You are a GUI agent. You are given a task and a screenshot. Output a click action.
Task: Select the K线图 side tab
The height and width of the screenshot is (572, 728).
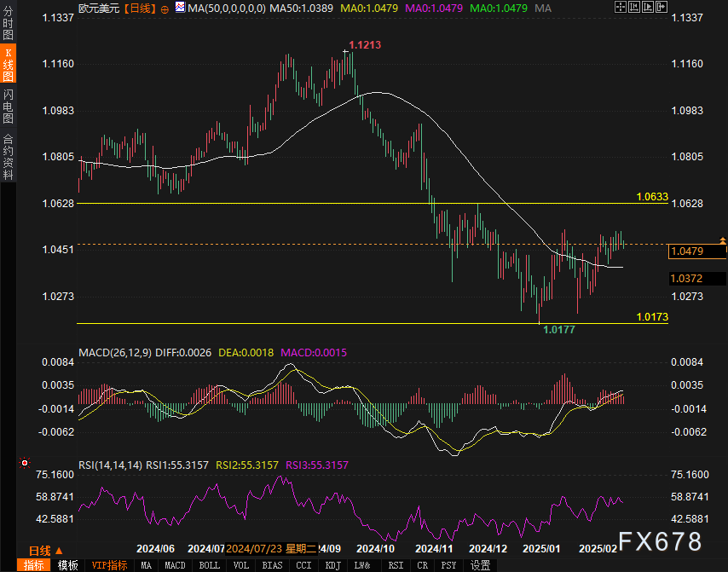pos(8,65)
